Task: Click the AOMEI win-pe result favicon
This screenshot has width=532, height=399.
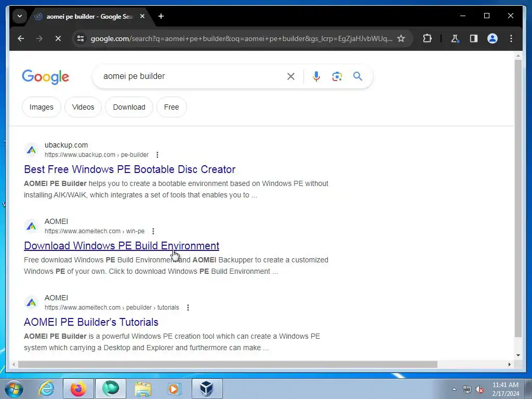Action: [31, 226]
